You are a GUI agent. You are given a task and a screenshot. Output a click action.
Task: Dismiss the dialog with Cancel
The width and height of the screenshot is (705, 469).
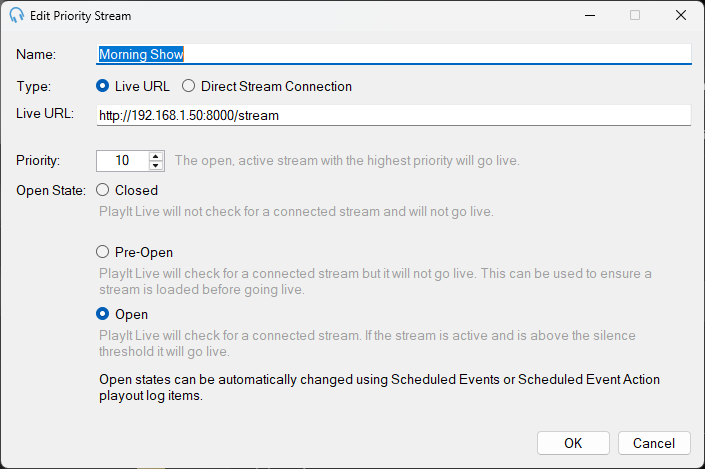click(x=654, y=443)
